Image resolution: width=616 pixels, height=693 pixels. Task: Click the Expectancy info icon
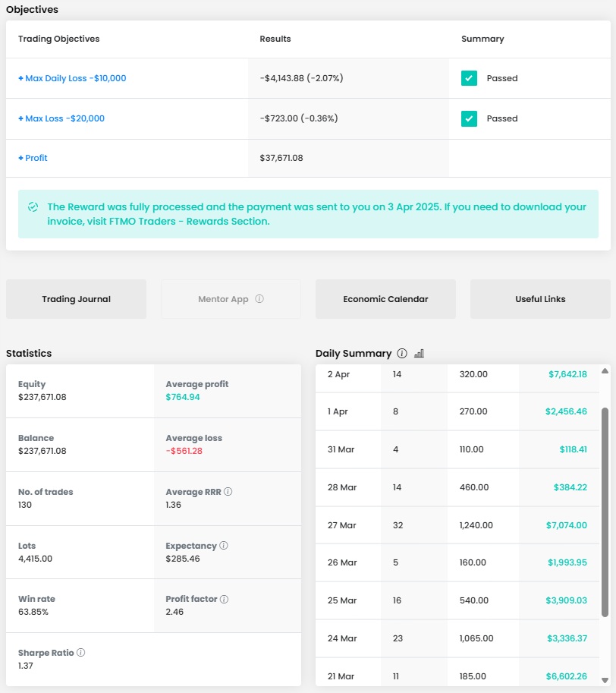point(224,546)
